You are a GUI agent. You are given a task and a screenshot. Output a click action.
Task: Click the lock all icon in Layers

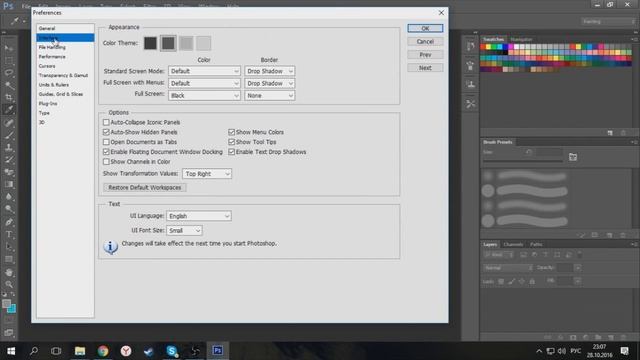tap(532, 281)
